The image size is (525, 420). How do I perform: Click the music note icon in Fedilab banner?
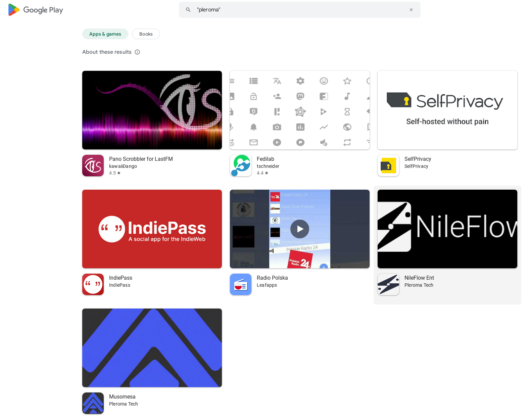point(347,96)
